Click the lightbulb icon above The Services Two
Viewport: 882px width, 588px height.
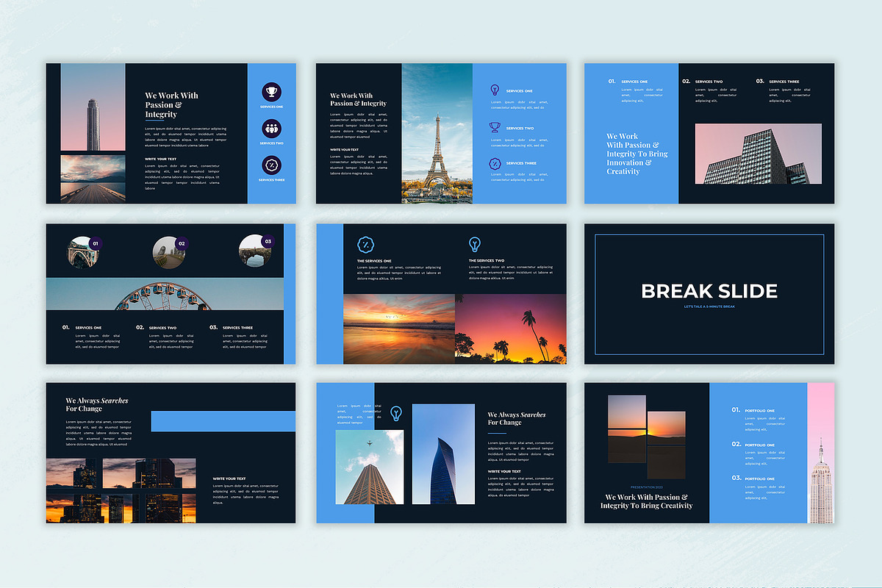pyautogui.click(x=475, y=245)
